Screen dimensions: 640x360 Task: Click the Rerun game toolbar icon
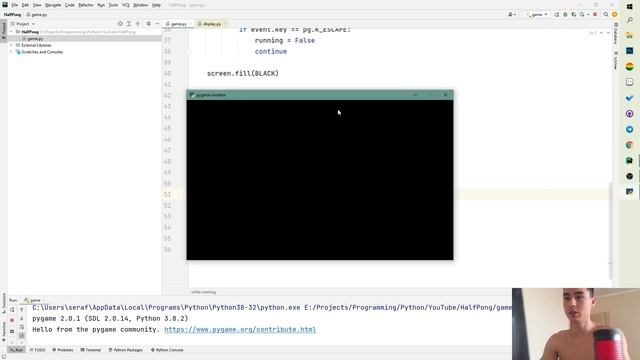(557, 14)
